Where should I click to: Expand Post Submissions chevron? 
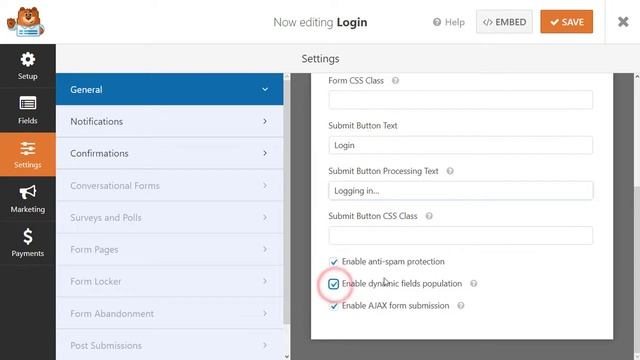(265, 345)
